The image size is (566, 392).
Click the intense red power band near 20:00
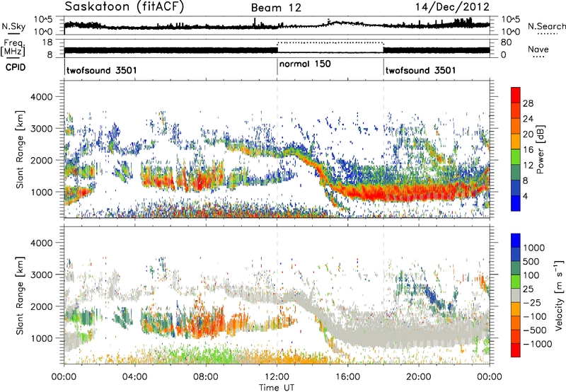(419, 191)
